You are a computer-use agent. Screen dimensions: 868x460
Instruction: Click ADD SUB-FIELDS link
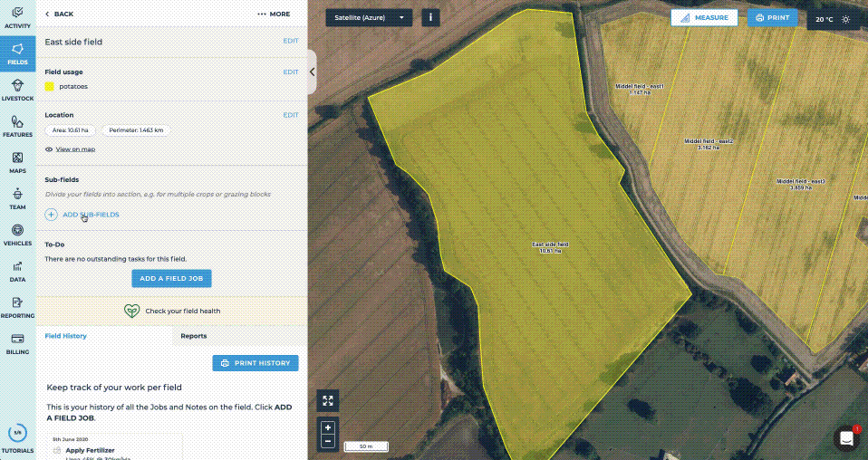91,215
